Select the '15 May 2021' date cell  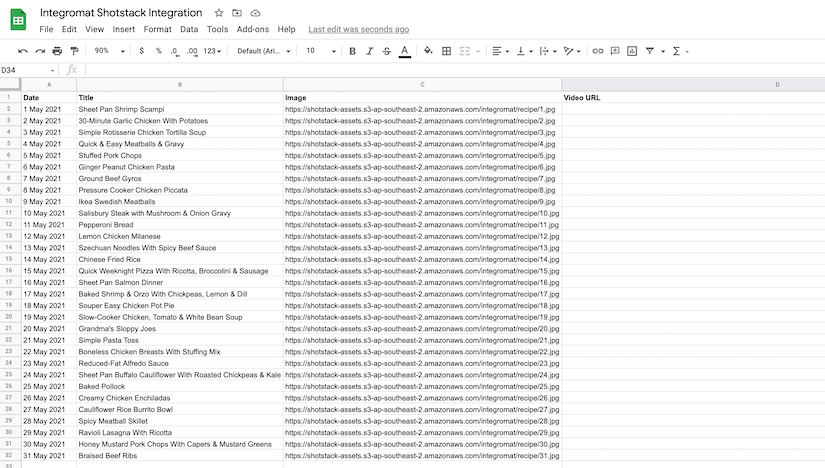pos(49,271)
